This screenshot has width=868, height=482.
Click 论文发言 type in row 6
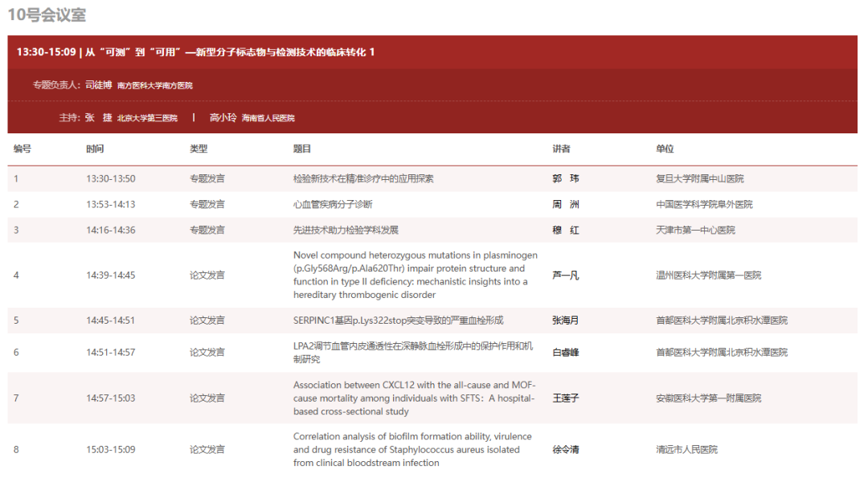207,353
